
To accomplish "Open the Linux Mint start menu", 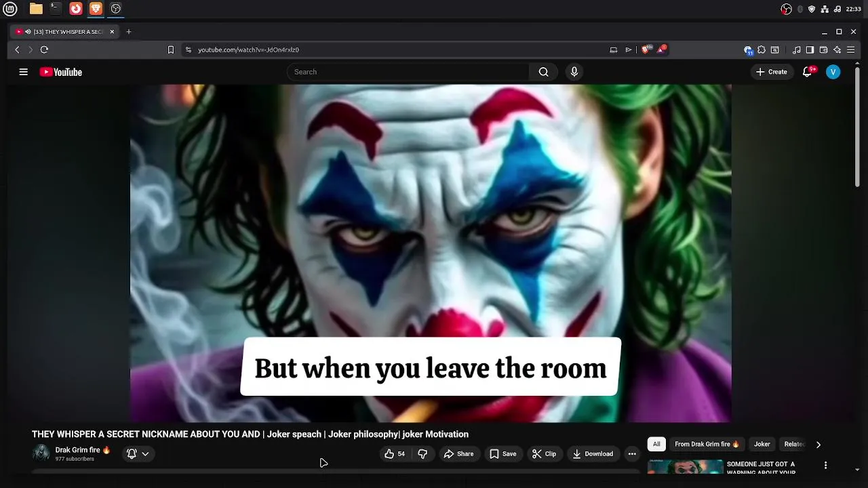I will click(9, 9).
